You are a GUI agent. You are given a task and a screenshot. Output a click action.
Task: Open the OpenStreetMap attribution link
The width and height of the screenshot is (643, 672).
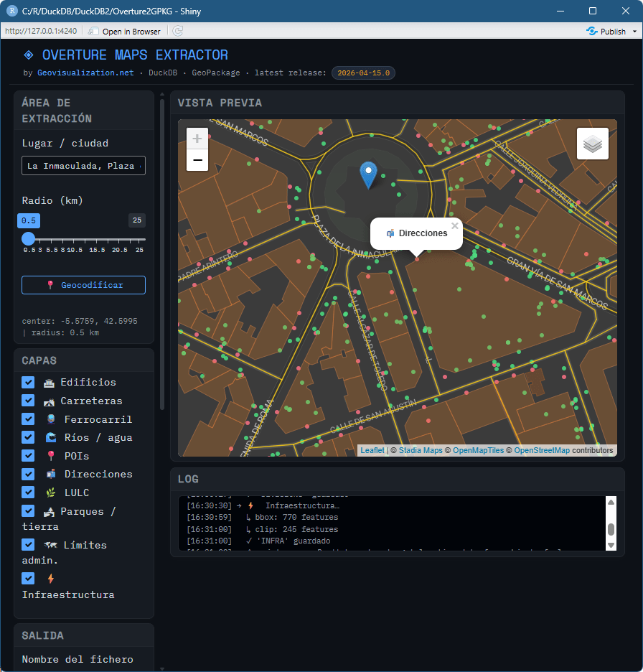pos(542,450)
